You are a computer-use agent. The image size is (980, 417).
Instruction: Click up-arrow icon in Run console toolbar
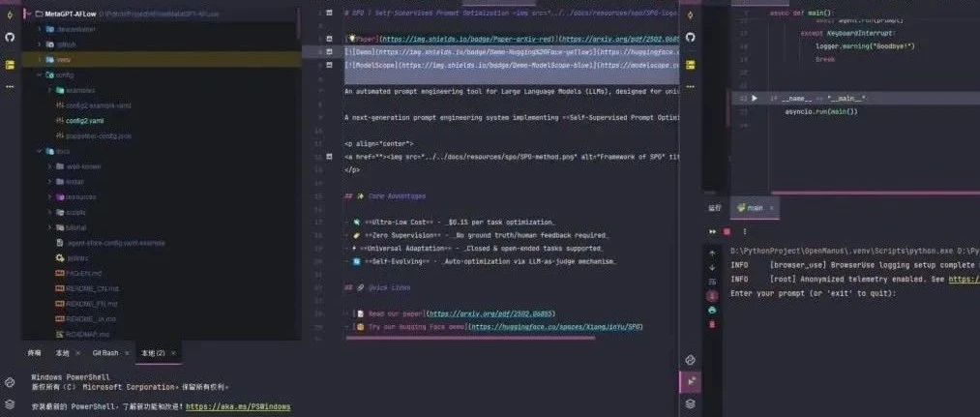click(712, 253)
